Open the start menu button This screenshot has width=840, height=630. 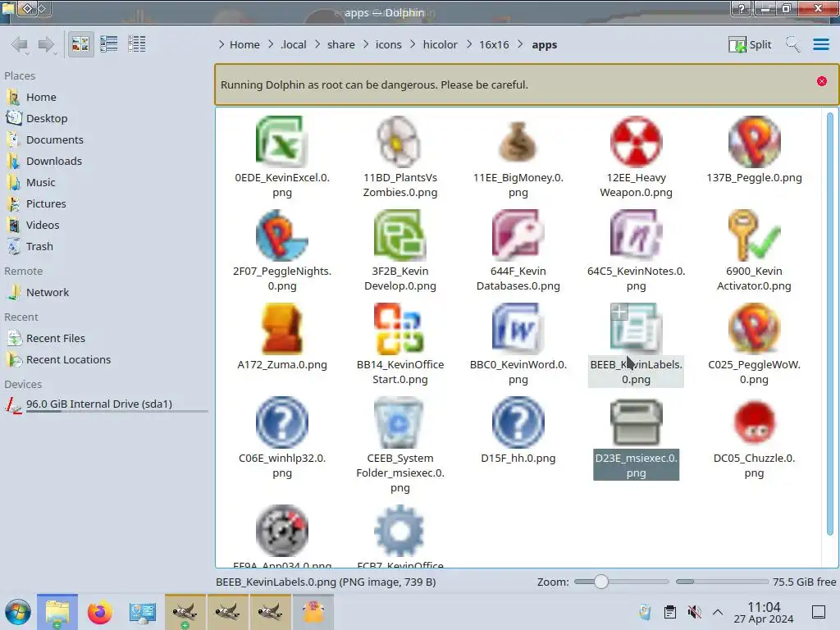pyautogui.click(x=18, y=612)
